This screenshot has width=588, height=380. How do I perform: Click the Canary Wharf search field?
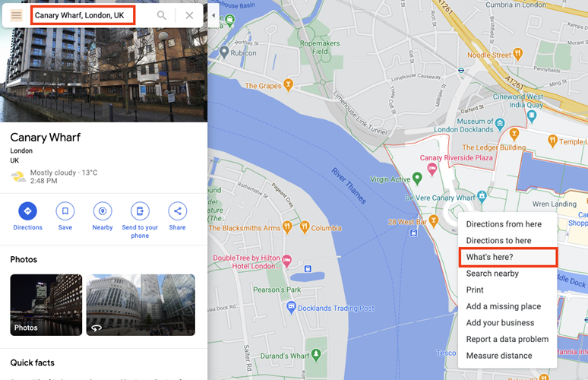(x=83, y=15)
